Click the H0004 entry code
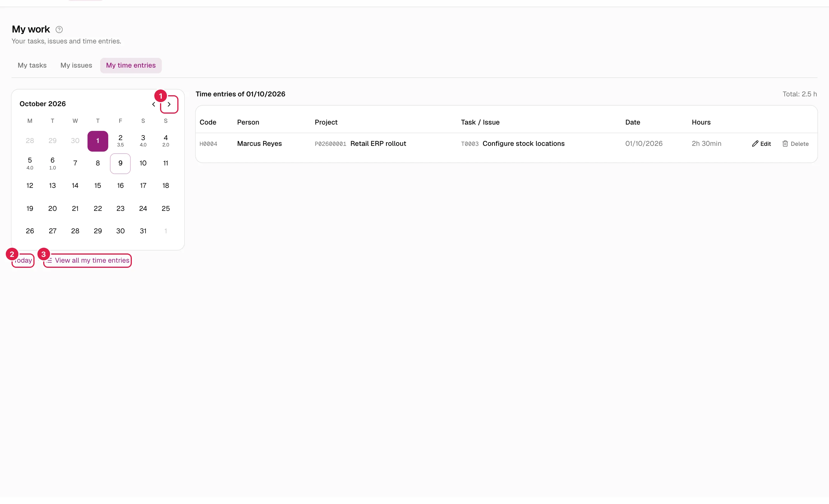 click(208, 144)
